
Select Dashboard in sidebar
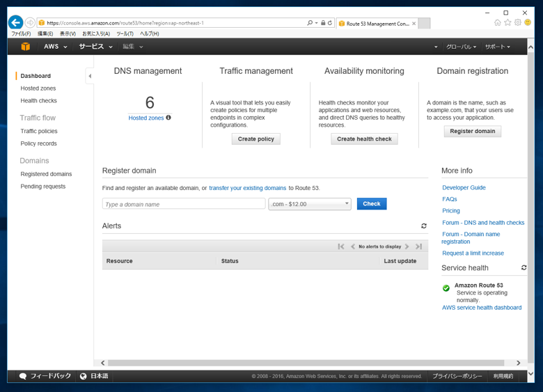pyautogui.click(x=36, y=76)
